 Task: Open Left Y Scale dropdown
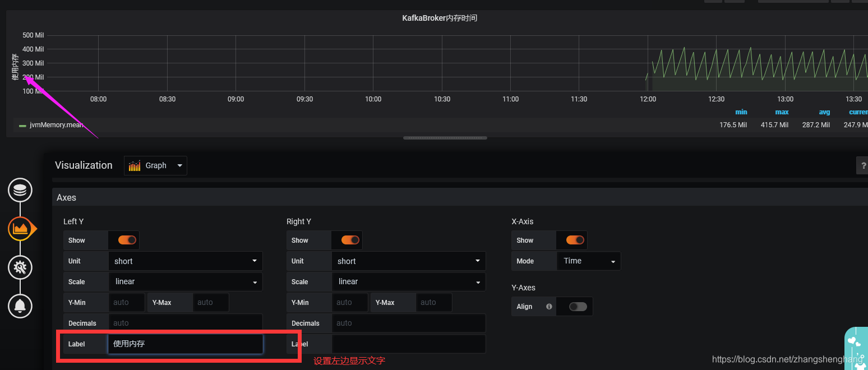[x=185, y=282]
